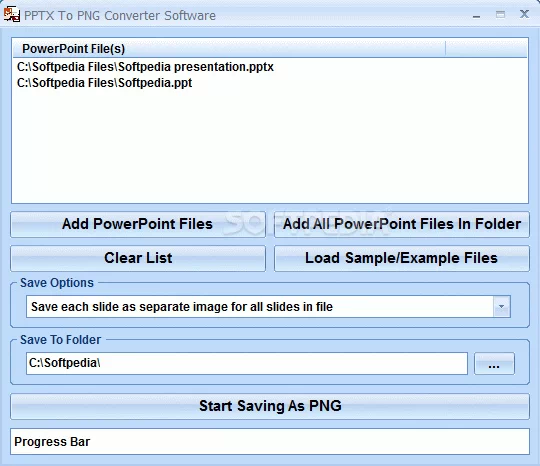
Task: Click the Save To Folder path field
Action: (247, 363)
